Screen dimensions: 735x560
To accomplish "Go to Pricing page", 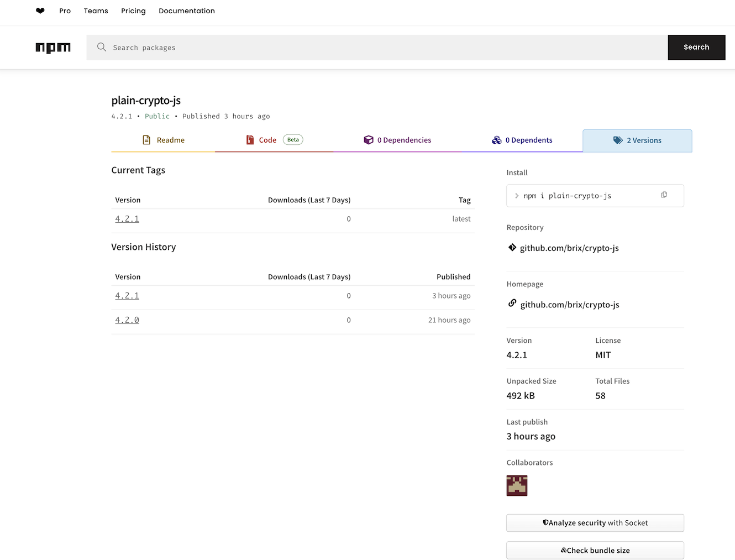I will (x=134, y=11).
